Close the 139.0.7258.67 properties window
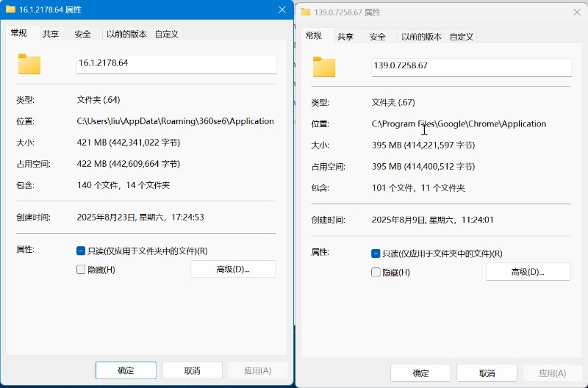Screen dimensions: 588x388 (x=576, y=12)
